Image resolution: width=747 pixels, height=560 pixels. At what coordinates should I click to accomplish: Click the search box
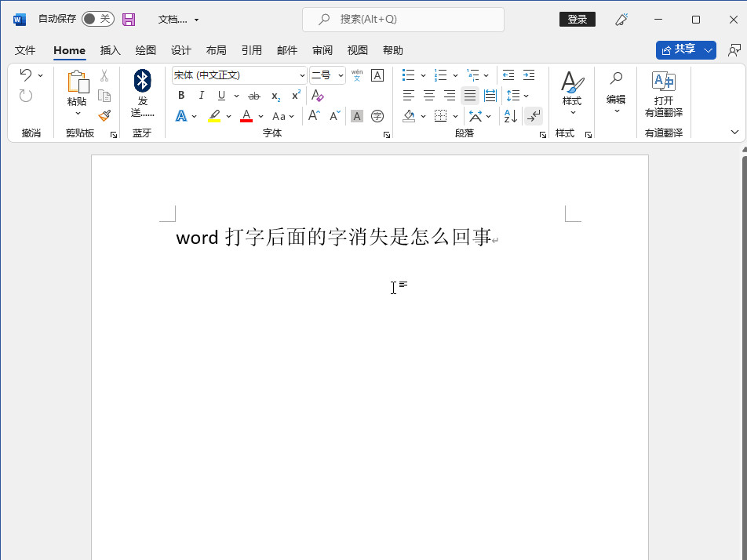[403, 19]
